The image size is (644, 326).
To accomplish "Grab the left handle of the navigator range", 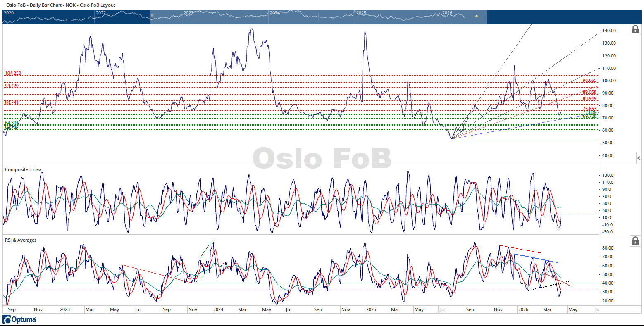I will click(x=152, y=17).
